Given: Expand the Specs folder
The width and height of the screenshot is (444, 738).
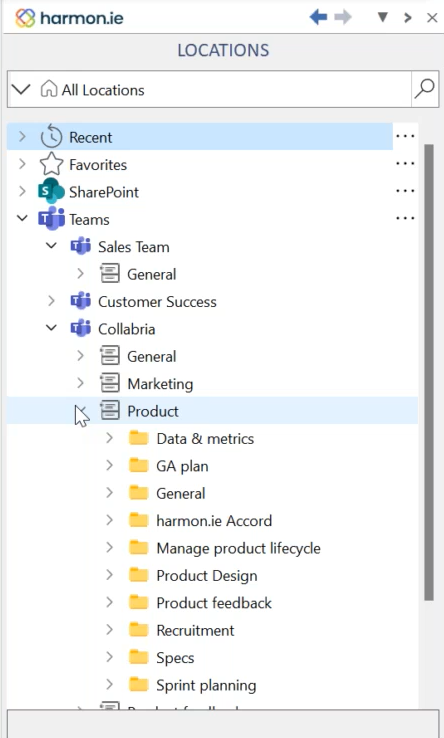Looking at the screenshot, I should (x=109, y=657).
